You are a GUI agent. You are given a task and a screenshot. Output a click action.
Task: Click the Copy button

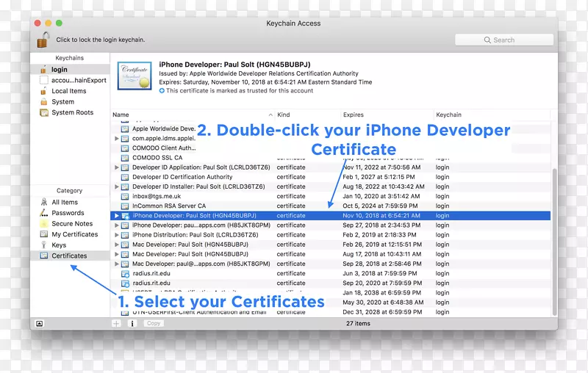[154, 323]
